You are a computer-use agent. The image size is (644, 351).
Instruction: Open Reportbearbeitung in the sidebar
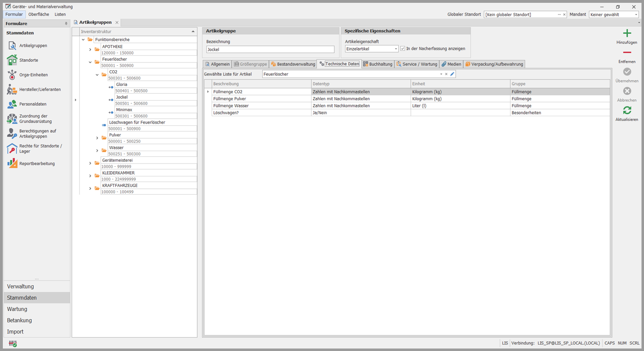(x=36, y=164)
